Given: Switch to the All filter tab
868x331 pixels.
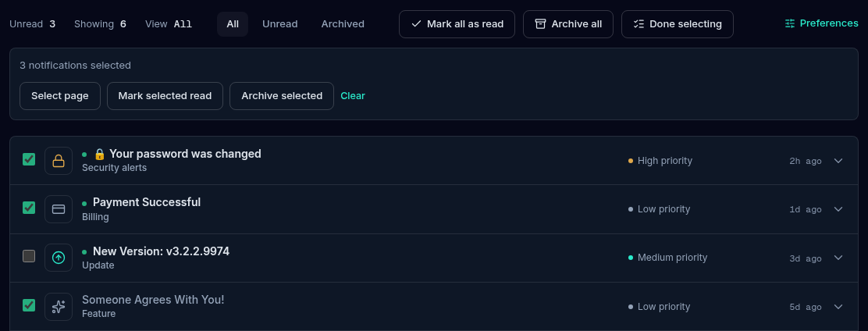Looking at the screenshot, I should coord(233,23).
